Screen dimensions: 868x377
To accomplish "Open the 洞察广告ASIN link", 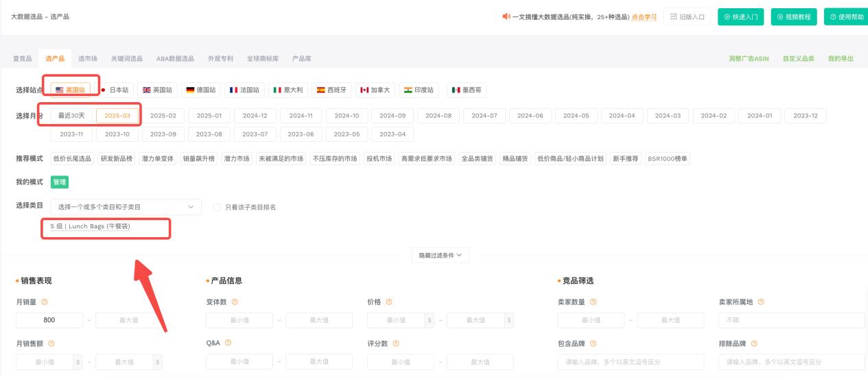I will pos(749,59).
